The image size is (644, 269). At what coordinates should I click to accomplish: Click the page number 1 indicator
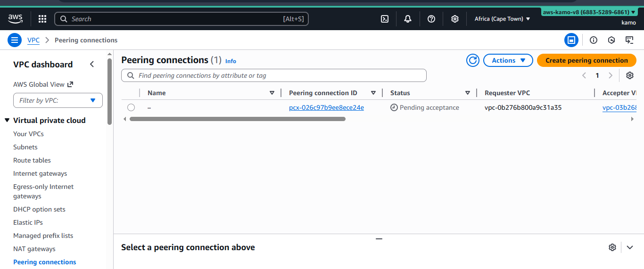(x=597, y=75)
